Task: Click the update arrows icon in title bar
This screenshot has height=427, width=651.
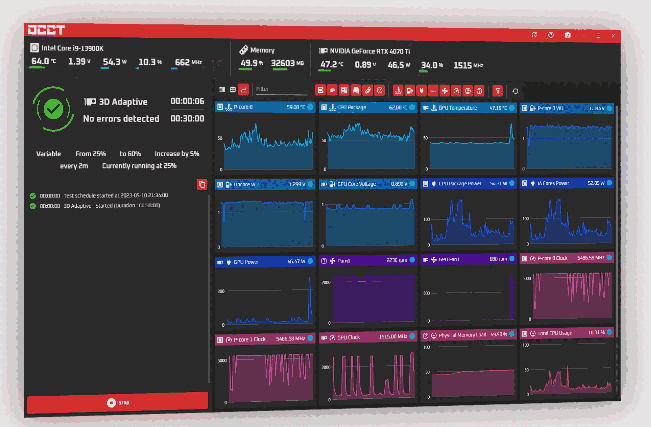Action: tap(534, 35)
